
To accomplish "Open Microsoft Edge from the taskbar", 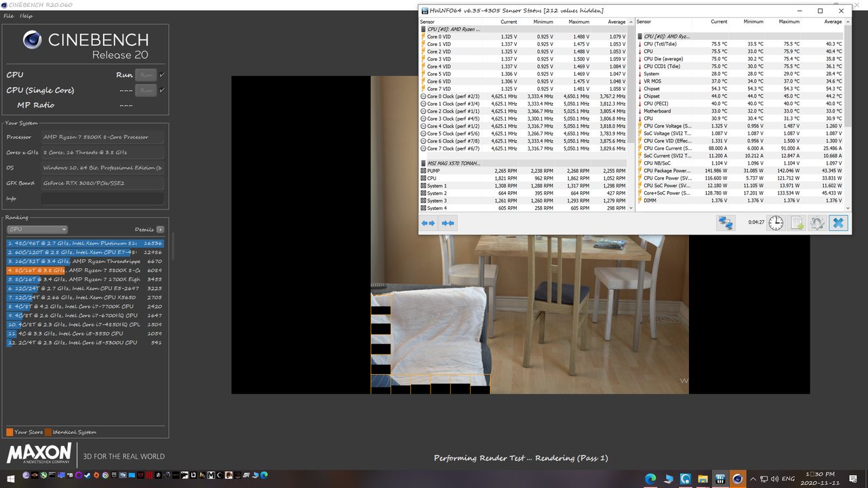I will (650, 479).
